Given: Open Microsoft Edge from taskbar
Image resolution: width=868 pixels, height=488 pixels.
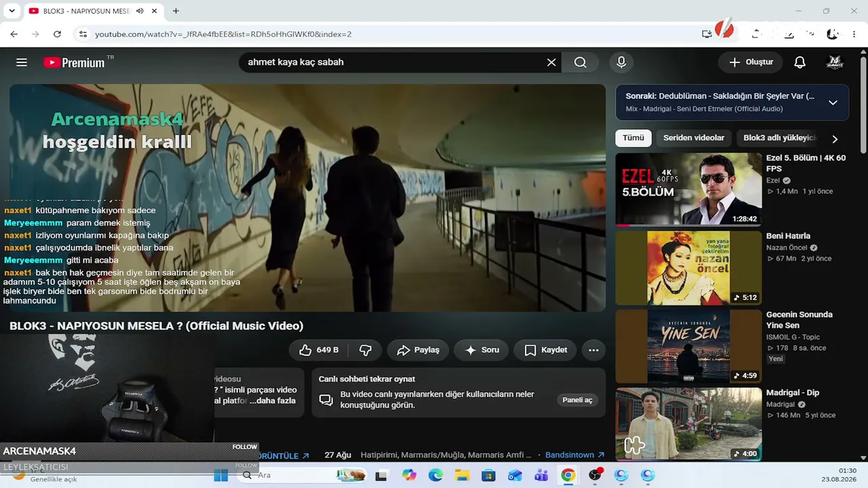Looking at the screenshot, I should (x=435, y=475).
